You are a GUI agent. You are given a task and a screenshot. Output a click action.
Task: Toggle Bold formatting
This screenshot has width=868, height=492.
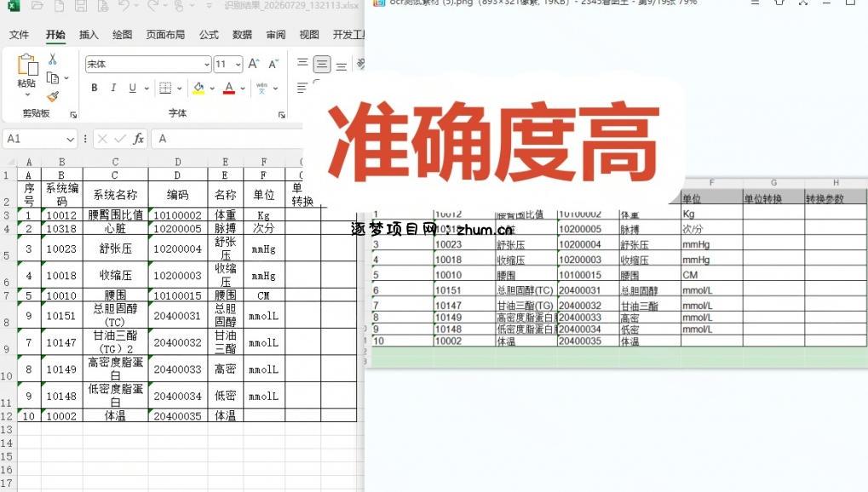pos(94,88)
